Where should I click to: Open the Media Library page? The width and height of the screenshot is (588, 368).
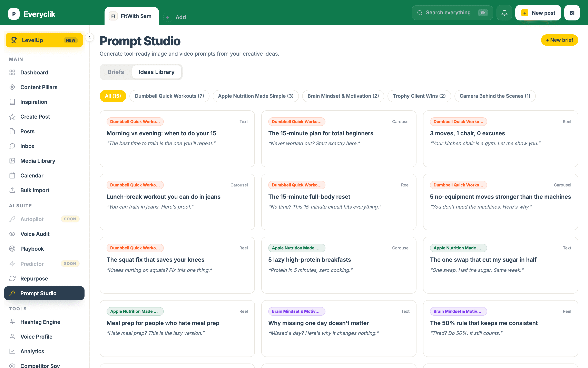pyautogui.click(x=44, y=161)
